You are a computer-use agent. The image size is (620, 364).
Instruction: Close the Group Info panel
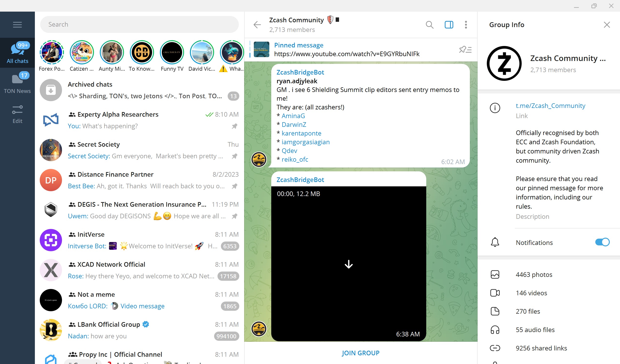[x=606, y=25]
